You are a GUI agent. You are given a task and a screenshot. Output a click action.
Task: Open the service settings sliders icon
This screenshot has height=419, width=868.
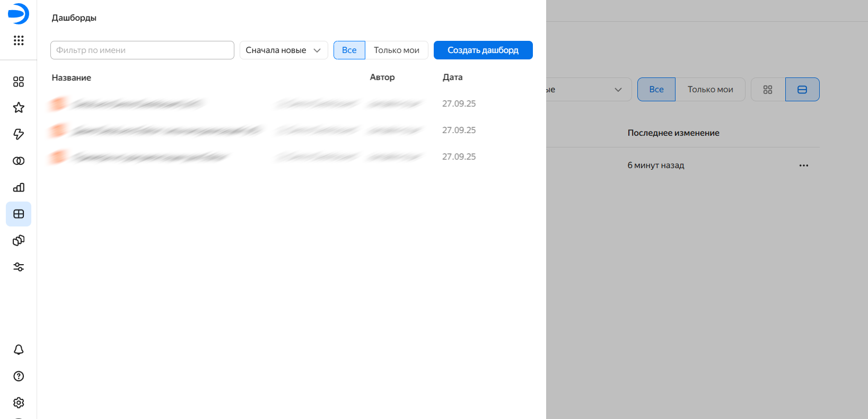19,267
